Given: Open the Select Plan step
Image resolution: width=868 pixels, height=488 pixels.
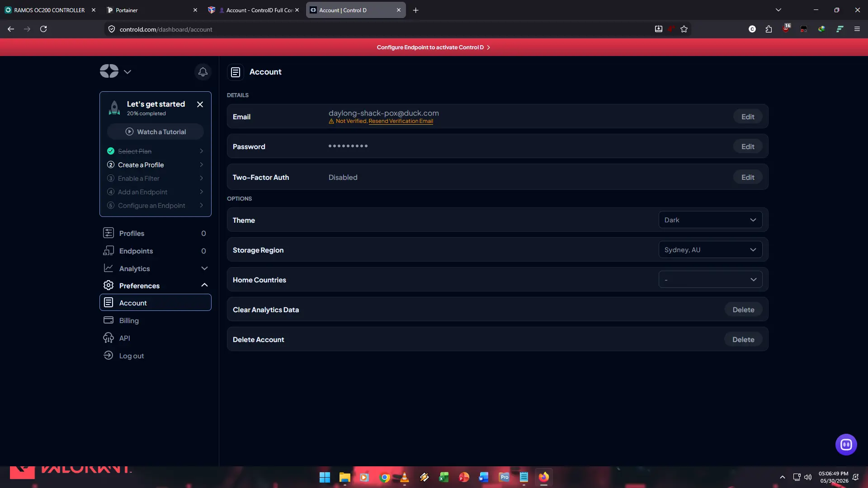Looking at the screenshot, I should pos(156,151).
